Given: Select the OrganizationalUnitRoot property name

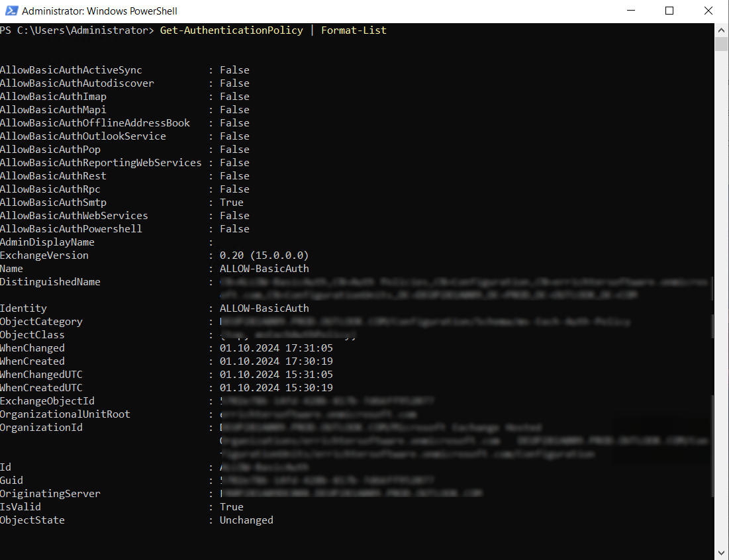Looking at the screenshot, I should (x=65, y=414).
